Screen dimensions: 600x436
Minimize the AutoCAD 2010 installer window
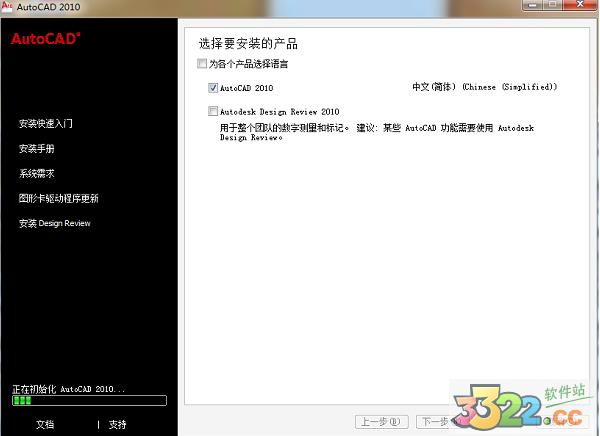pos(533,5)
